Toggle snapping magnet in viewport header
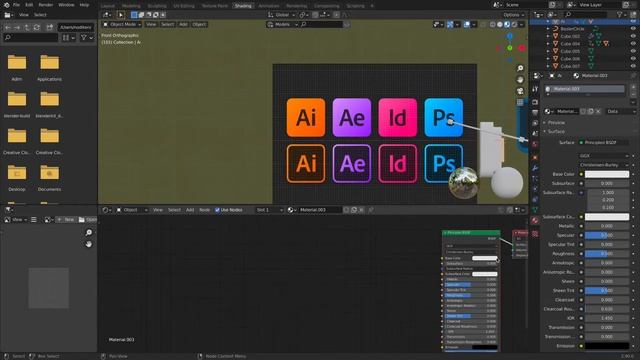Screen dimensions: 640x360 [x=316, y=15]
